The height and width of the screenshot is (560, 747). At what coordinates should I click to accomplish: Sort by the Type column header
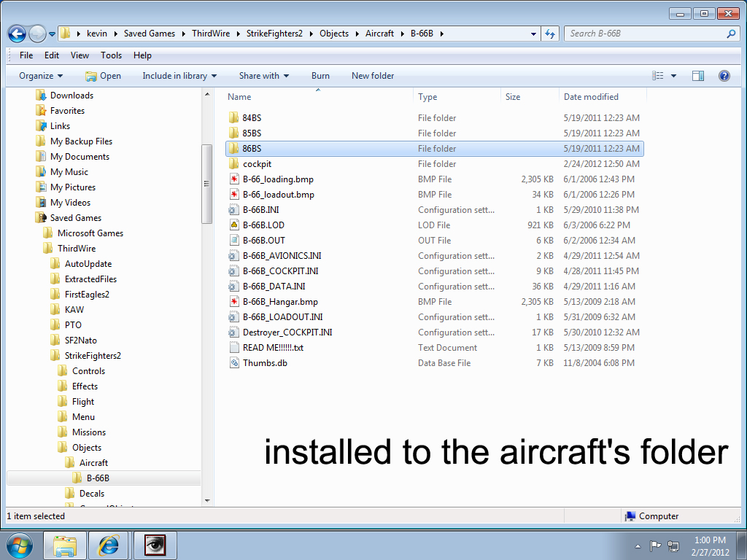(427, 97)
